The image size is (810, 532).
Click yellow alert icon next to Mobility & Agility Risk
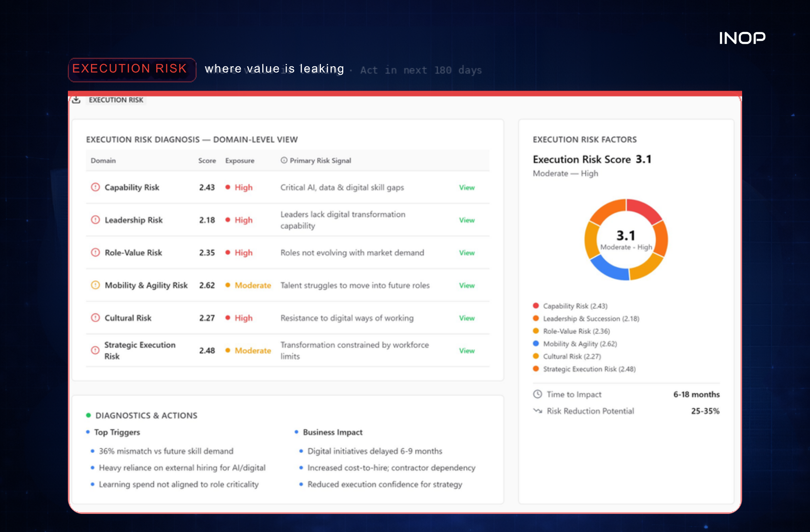tap(95, 285)
